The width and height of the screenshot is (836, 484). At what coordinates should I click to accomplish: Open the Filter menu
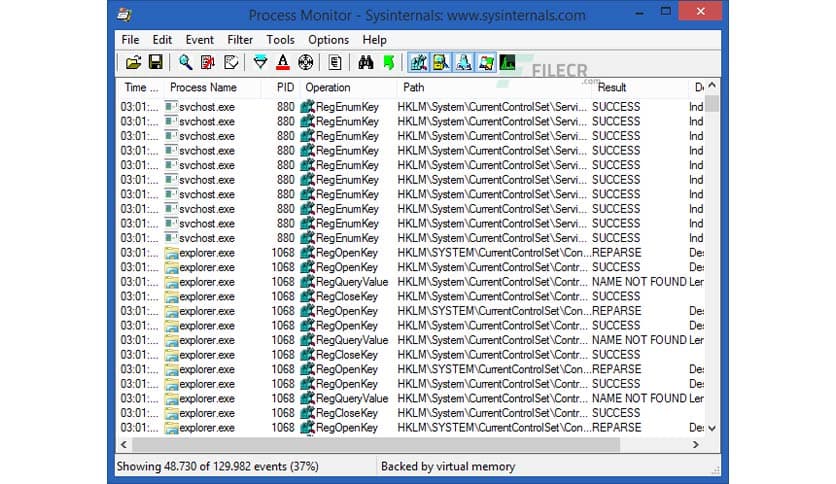click(240, 40)
